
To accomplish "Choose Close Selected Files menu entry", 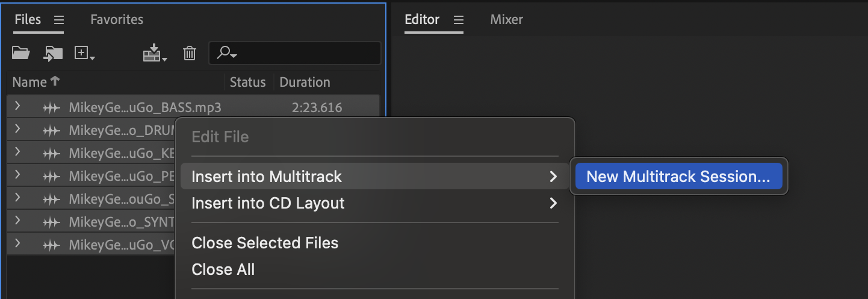I will (x=265, y=243).
